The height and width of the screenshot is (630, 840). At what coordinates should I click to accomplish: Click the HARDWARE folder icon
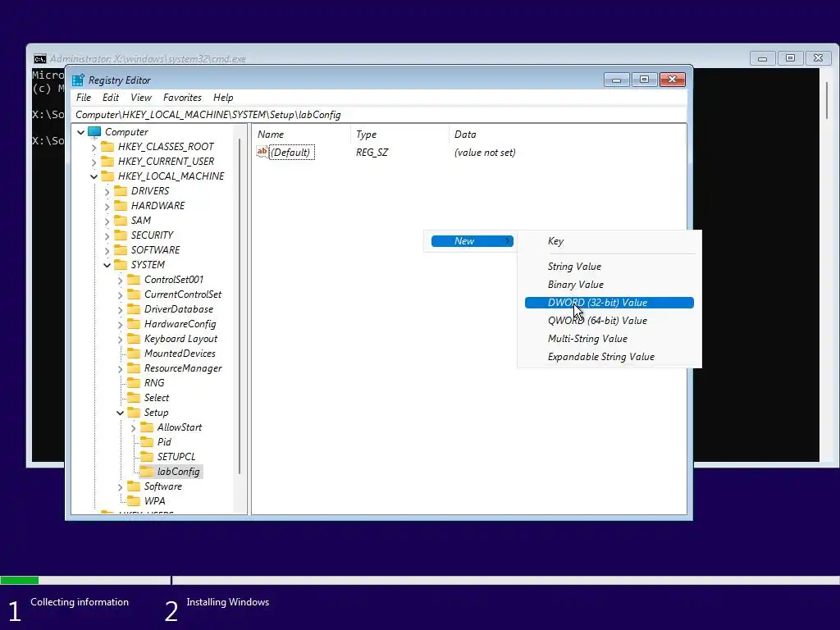(121, 206)
